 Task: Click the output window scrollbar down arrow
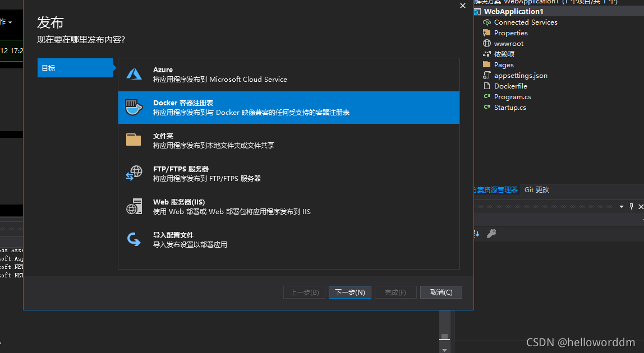[444, 350]
